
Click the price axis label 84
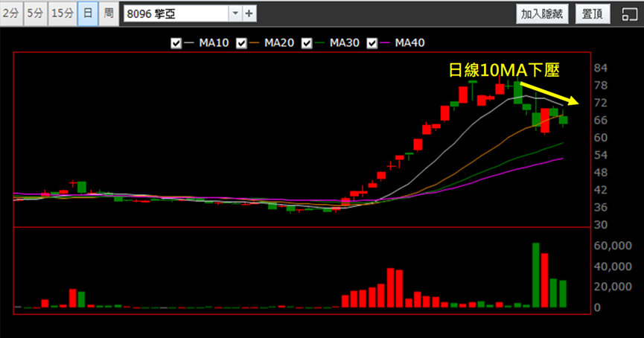coord(600,68)
